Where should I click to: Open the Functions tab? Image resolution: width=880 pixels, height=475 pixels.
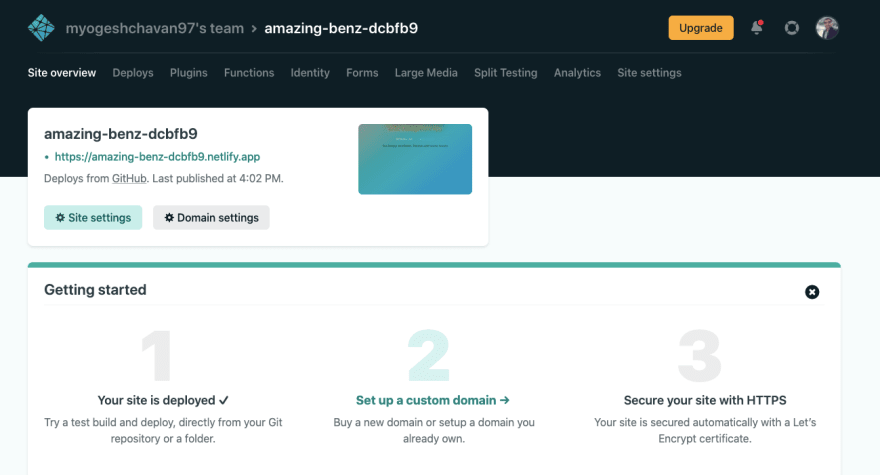(249, 72)
